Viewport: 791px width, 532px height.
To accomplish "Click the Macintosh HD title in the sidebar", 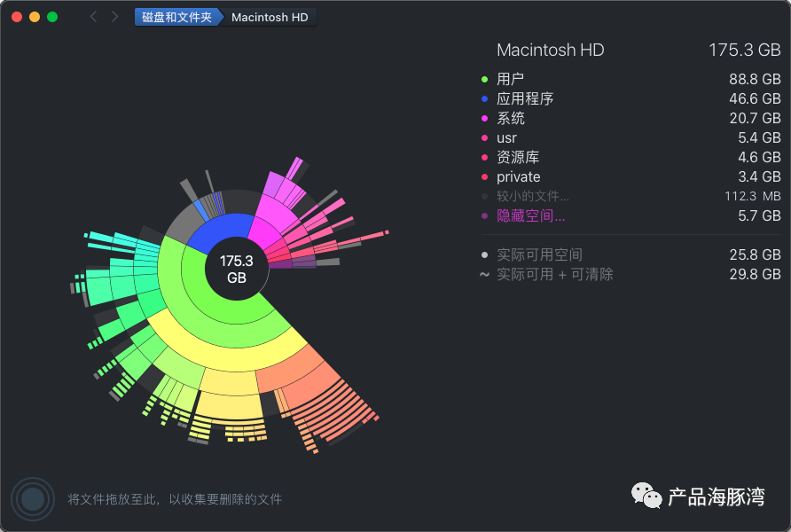I will tap(551, 50).
